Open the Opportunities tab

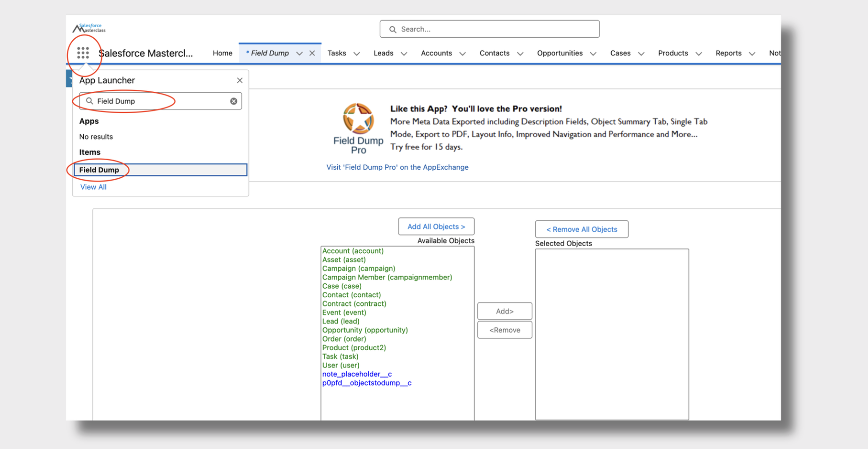tap(560, 53)
